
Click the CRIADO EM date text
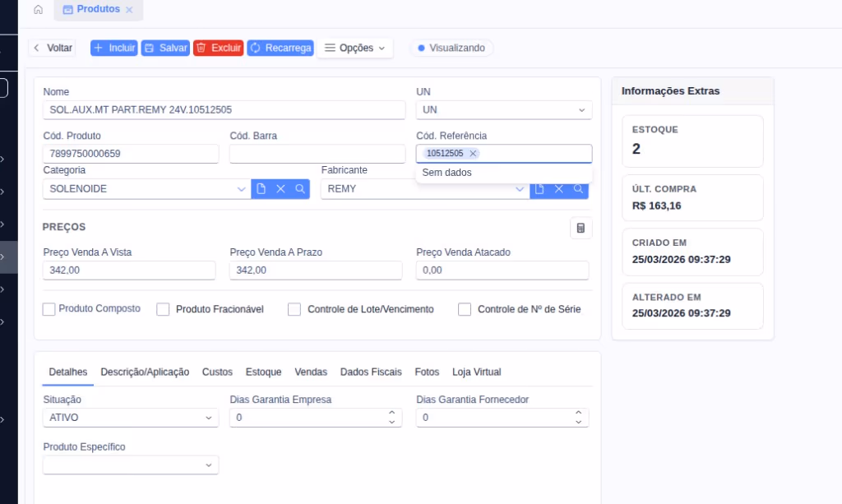pos(681,259)
